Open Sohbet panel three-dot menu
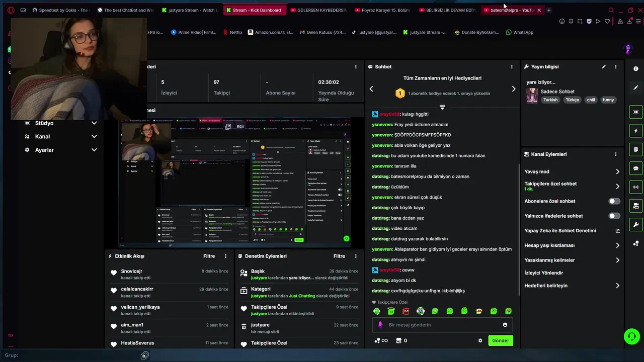The image size is (644, 362). [512, 66]
